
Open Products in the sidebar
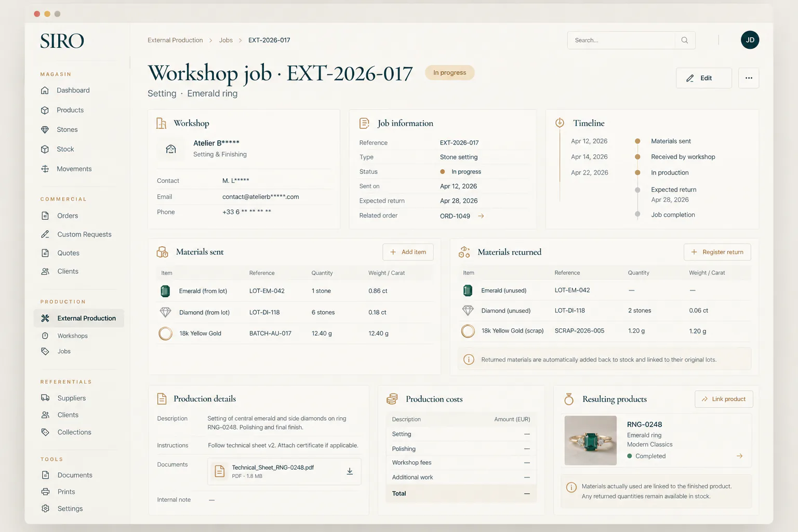[70, 110]
